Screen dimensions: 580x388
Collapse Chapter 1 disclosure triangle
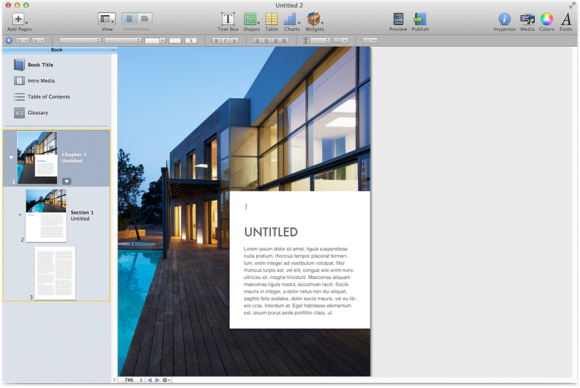tap(11, 158)
